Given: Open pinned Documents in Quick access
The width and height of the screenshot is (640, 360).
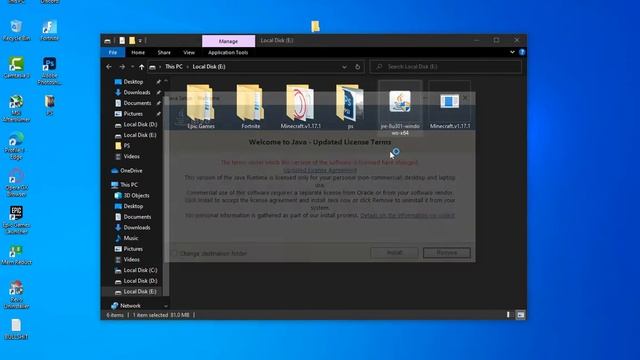Looking at the screenshot, I should point(137,103).
